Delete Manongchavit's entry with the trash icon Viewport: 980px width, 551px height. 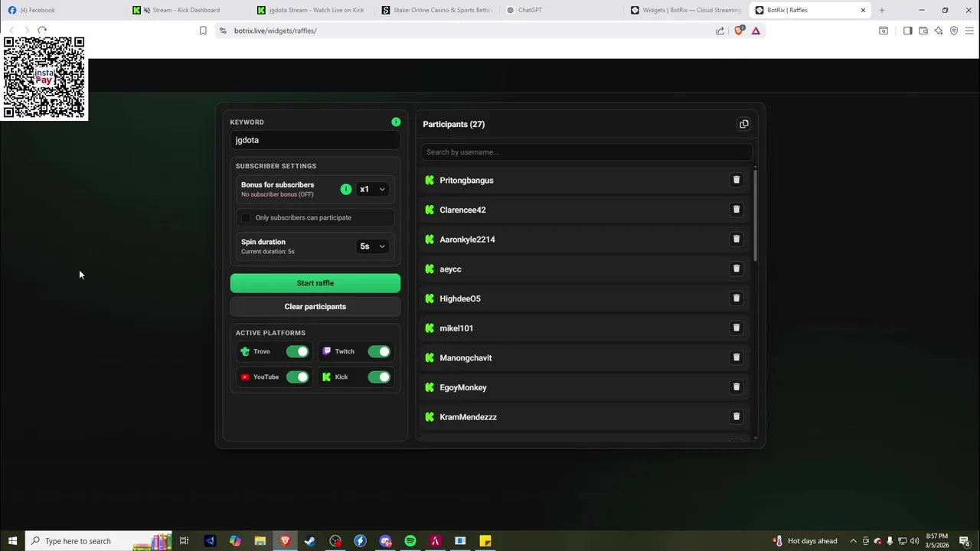pos(737,357)
